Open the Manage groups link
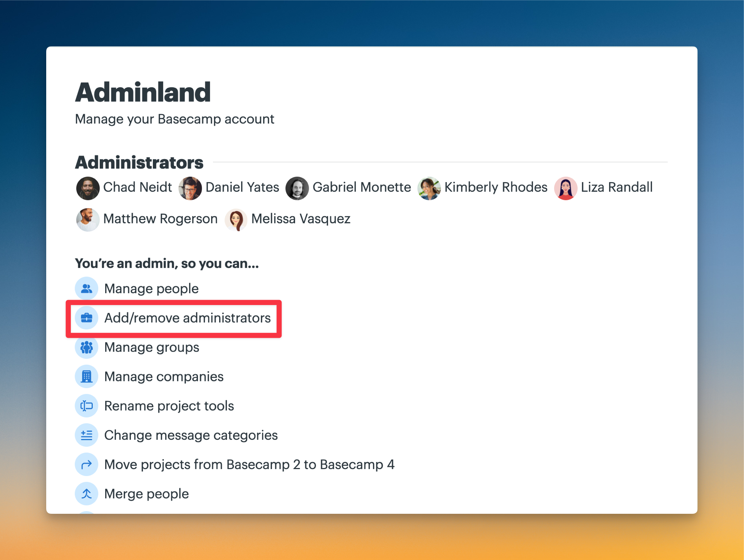 point(152,347)
